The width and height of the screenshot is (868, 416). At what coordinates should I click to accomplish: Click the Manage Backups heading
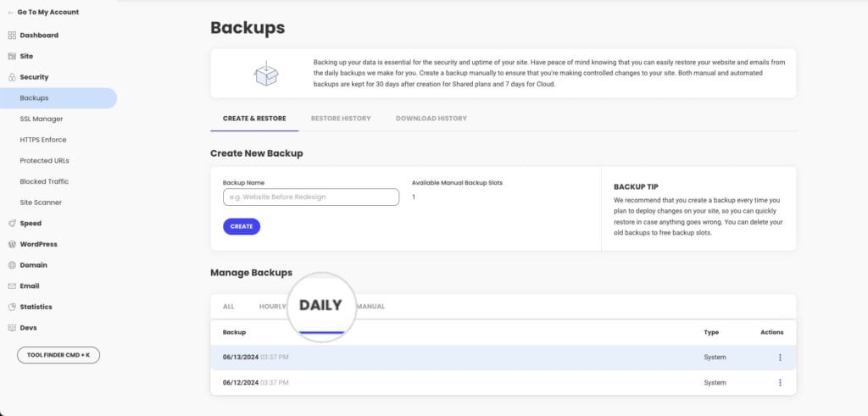(x=251, y=273)
